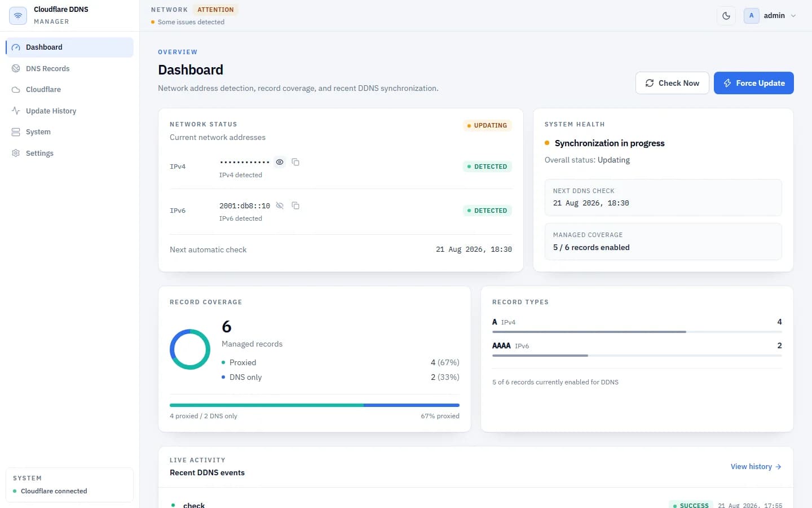Click the ATTENTION network badge

[x=215, y=10]
